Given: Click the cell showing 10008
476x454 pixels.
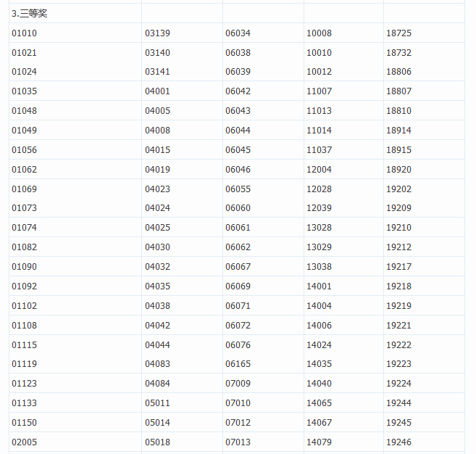Looking at the screenshot, I should pos(319,33).
